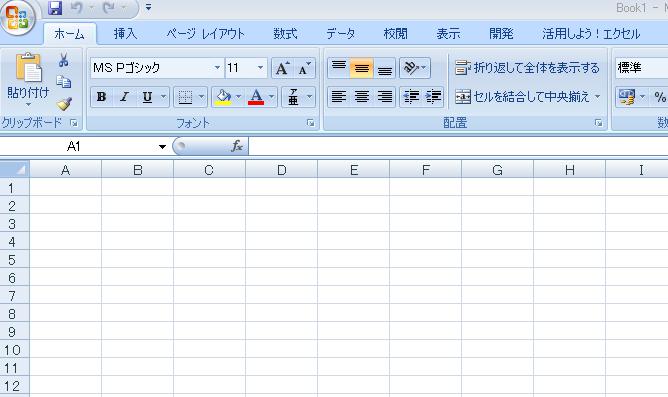Open the MS Pゴシック font name dropdown
This screenshot has height=397, width=668.
217,68
